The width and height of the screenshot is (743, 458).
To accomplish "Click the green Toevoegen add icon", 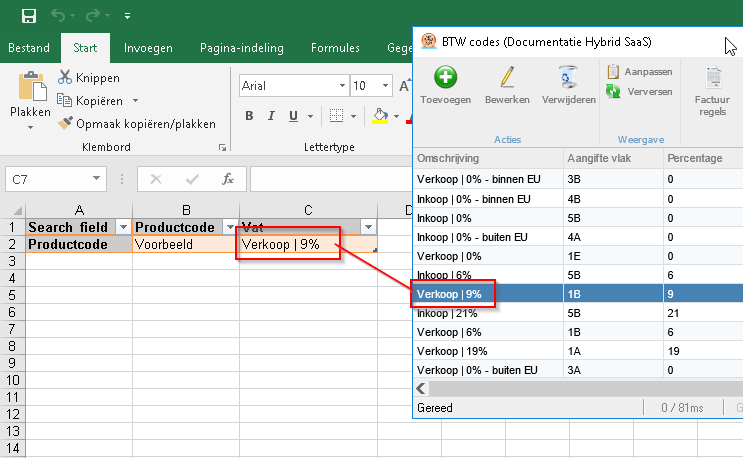I will tap(445, 79).
